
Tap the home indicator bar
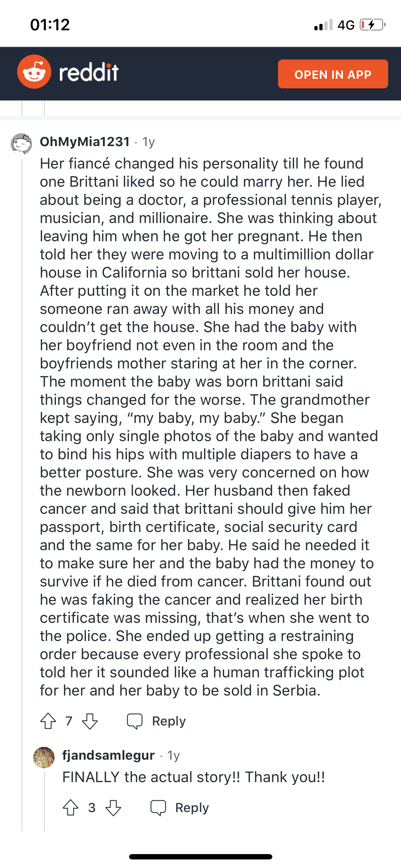(x=200, y=857)
